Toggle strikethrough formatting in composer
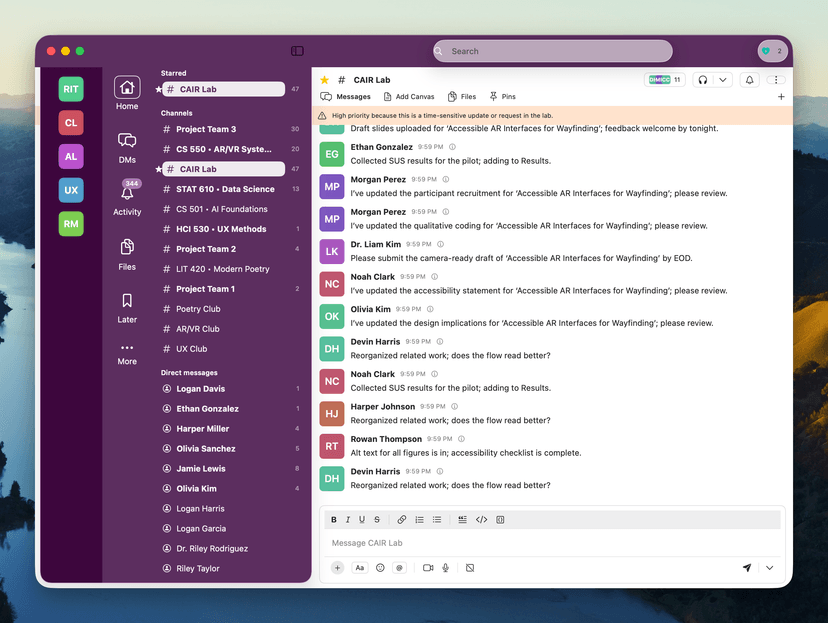Viewport: 828px width, 623px height. 375,519
